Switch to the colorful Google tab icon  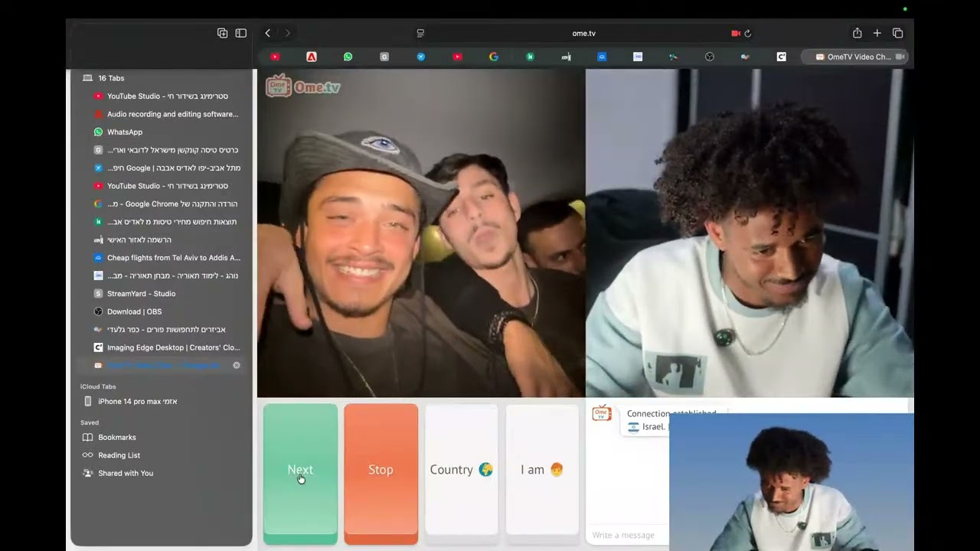pyautogui.click(x=493, y=57)
